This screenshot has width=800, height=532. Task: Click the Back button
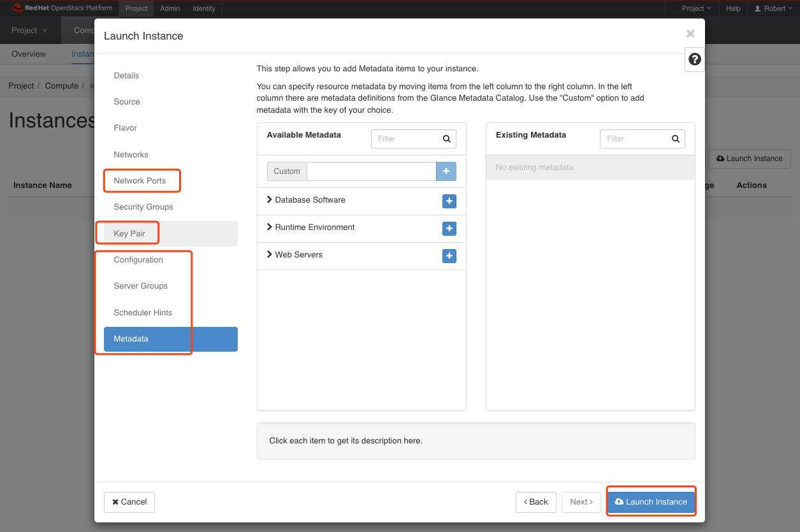(x=535, y=502)
